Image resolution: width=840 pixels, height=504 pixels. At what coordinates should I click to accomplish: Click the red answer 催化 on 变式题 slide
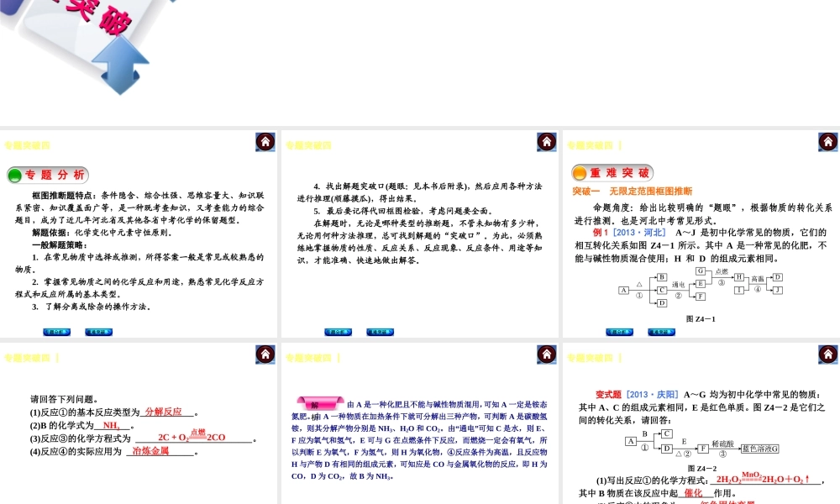(x=693, y=493)
